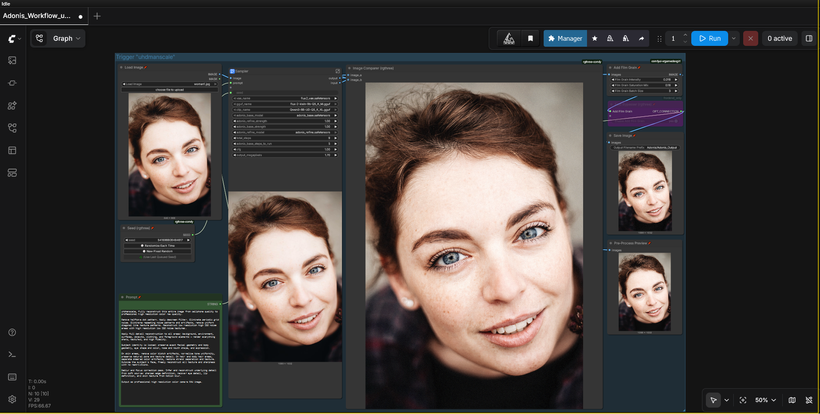The height and width of the screenshot is (414, 820).
Task: Click the Sampler node expand icon
Action: [338, 71]
